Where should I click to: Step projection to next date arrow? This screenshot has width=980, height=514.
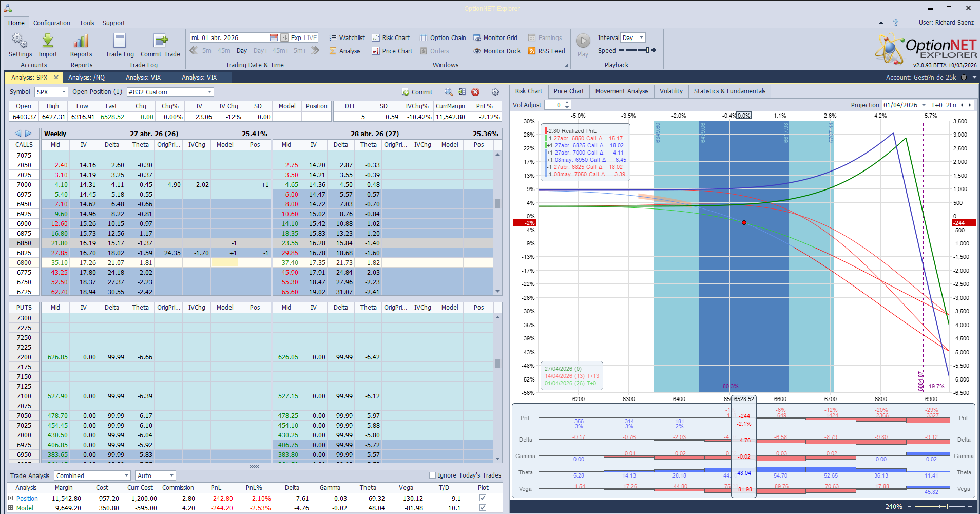tap(969, 105)
